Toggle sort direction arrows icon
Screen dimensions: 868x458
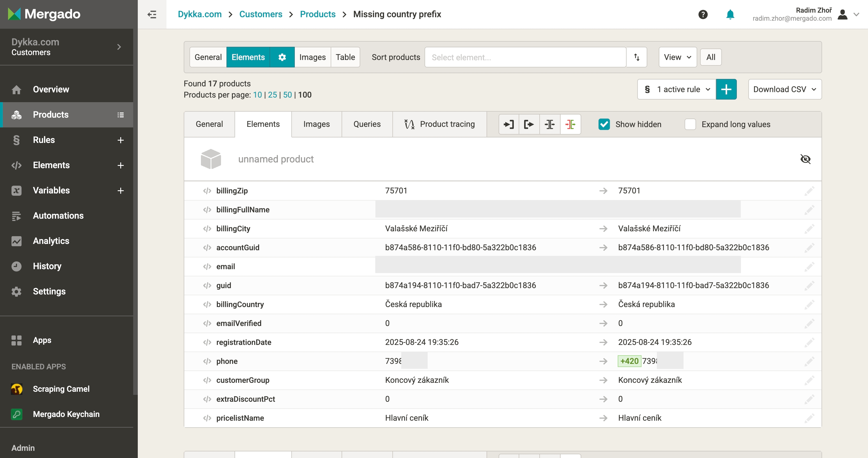637,57
